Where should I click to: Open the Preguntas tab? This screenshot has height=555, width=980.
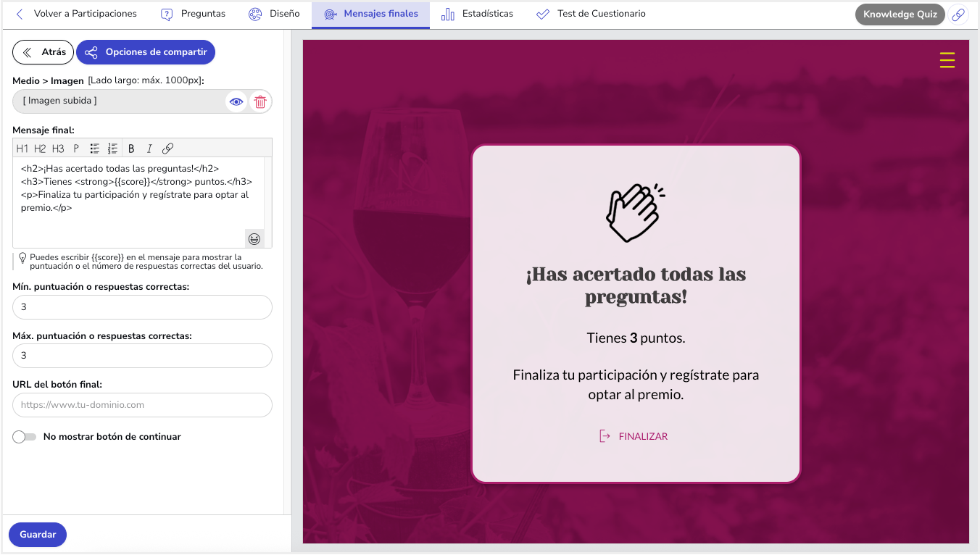point(193,14)
